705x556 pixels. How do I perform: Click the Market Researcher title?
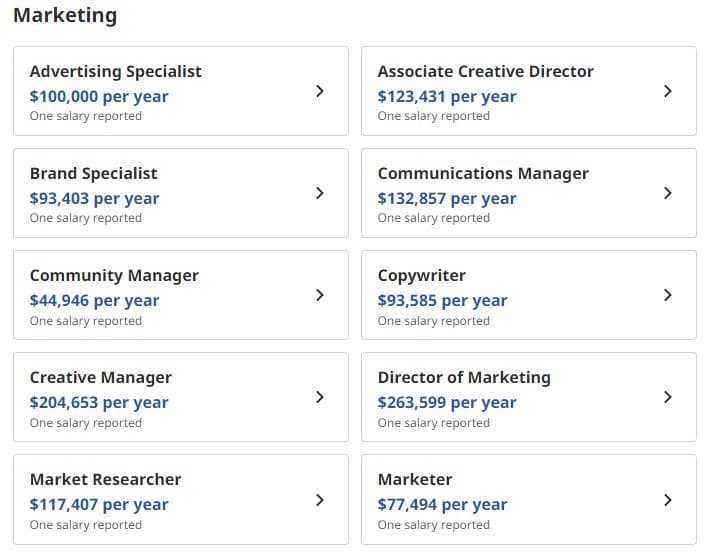click(x=106, y=479)
